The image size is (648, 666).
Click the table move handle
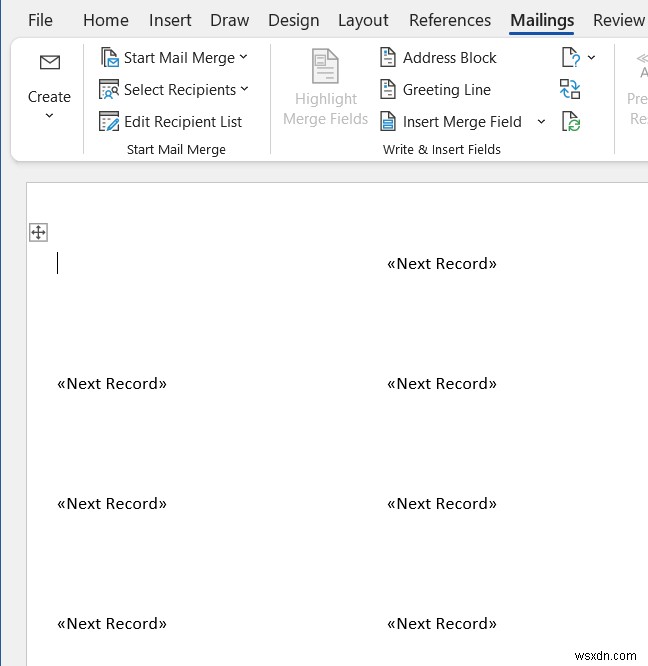38,232
